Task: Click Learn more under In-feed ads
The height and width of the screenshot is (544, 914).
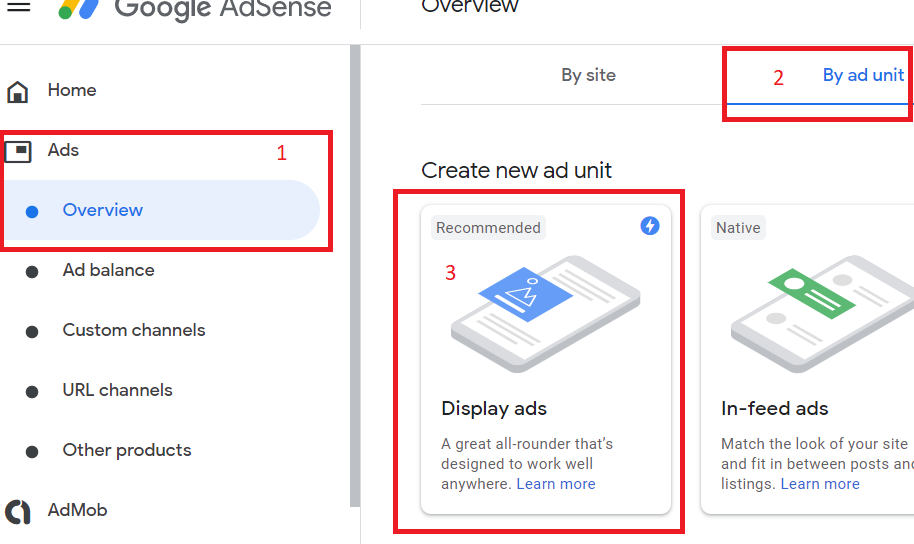Action: [820, 484]
